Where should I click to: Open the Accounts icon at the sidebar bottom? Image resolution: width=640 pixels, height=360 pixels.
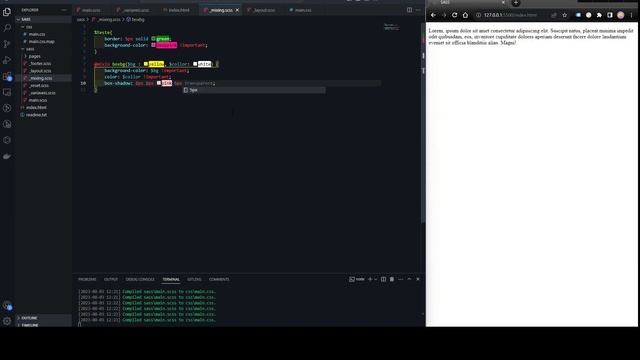(7, 305)
